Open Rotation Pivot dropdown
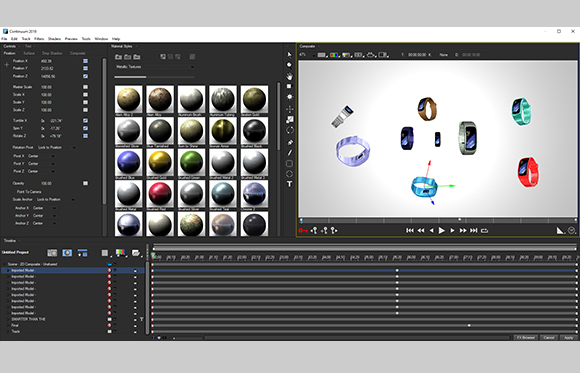Screen dimensions: 580x373 (x=57, y=147)
